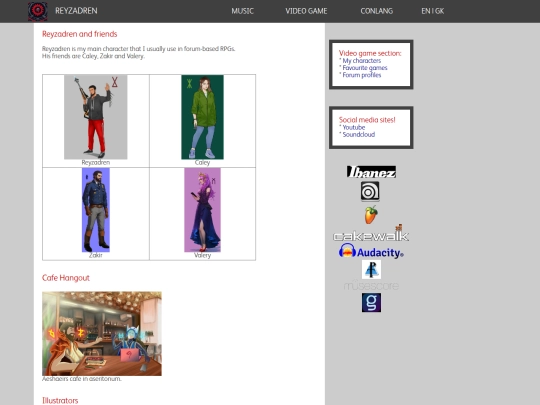The height and width of the screenshot is (405, 540).
Task: View the Reyzadren character image
Action: [96, 117]
